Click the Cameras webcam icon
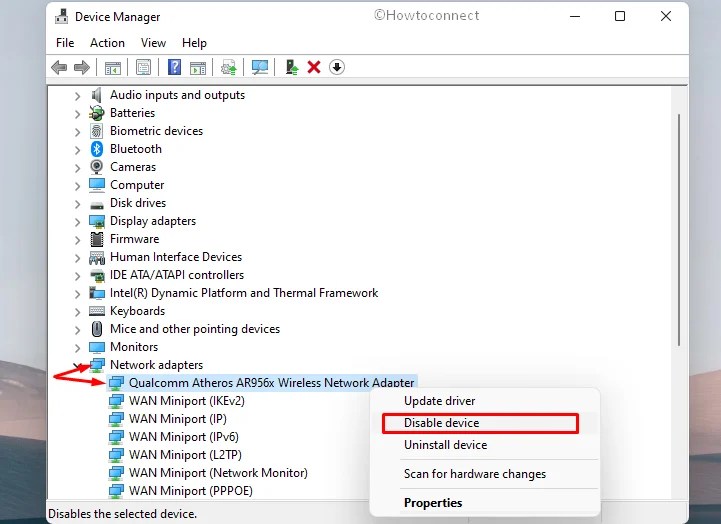The height and width of the screenshot is (524, 721). point(97,167)
